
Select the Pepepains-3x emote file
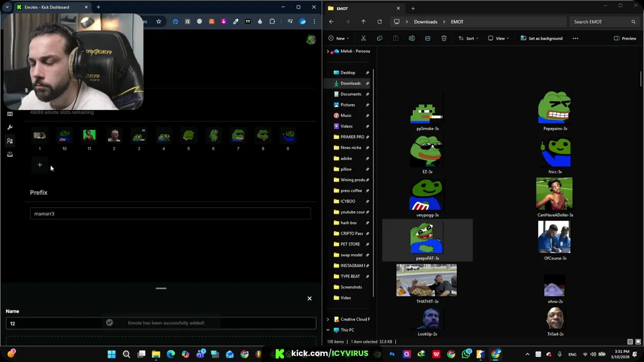click(x=555, y=111)
